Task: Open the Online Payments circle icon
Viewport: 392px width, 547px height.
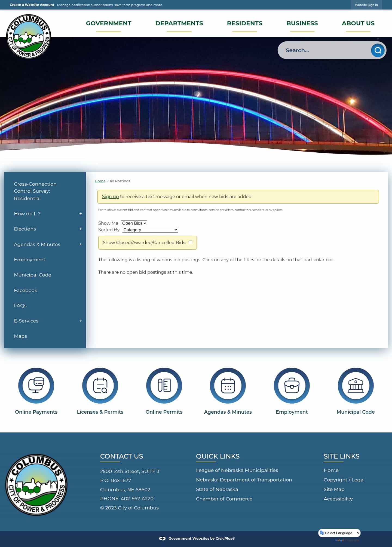Action: [36, 385]
